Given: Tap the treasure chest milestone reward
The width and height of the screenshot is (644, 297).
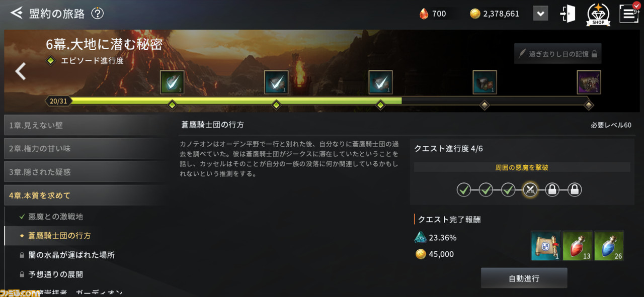Looking at the screenshot, I should tap(485, 82).
